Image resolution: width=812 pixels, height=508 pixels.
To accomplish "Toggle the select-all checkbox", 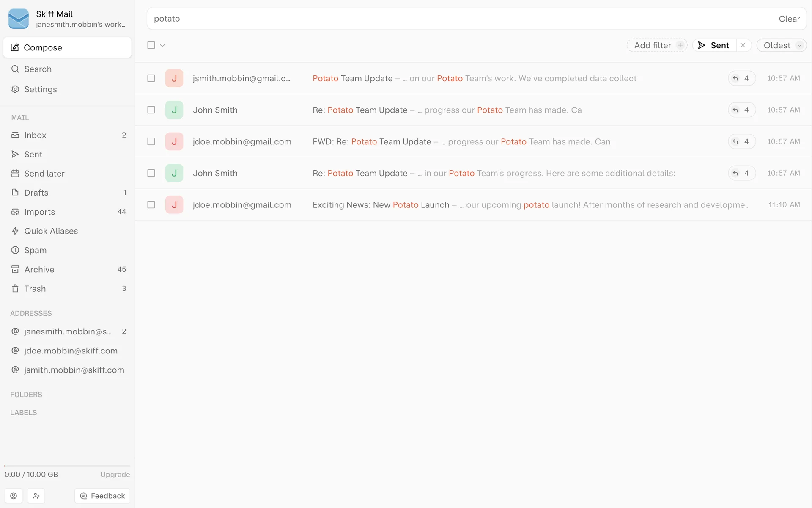I will click(151, 45).
